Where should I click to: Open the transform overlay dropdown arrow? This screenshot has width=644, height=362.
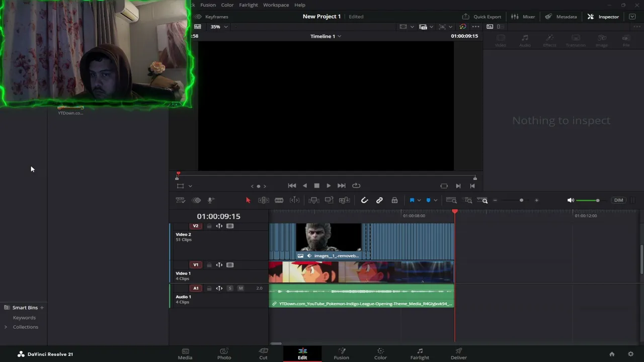tap(190, 186)
